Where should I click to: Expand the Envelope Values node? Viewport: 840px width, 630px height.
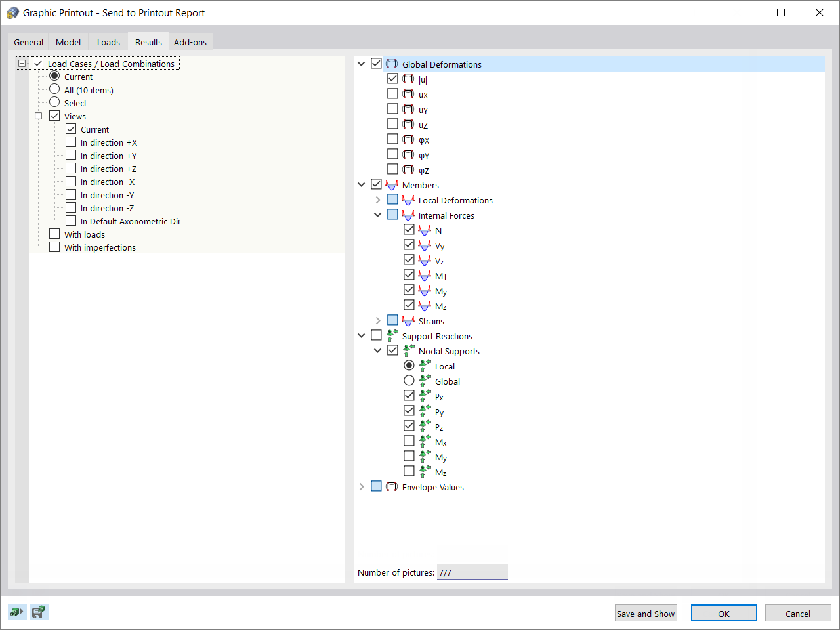point(362,486)
